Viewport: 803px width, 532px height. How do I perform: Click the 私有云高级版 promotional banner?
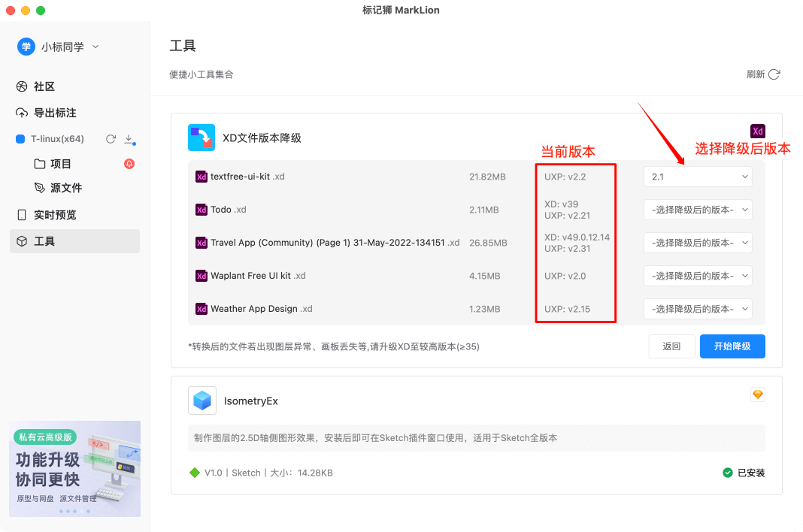[75, 468]
